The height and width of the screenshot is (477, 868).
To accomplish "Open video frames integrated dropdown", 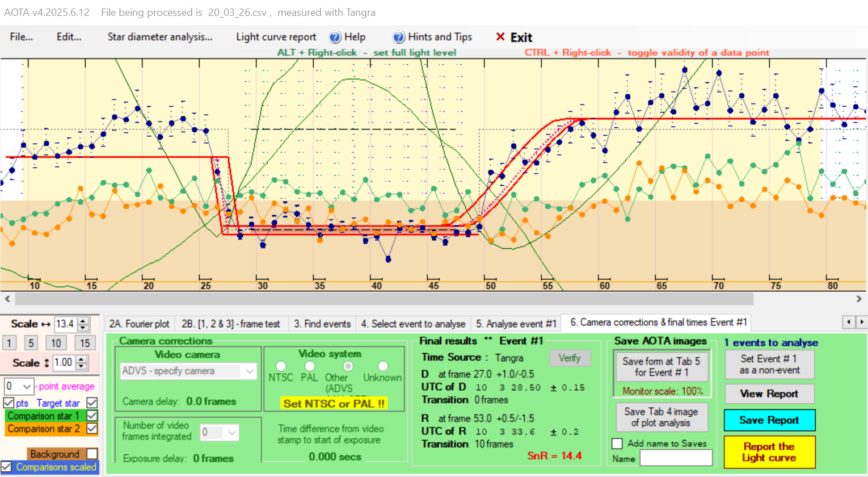I will (x=231, y=433).
